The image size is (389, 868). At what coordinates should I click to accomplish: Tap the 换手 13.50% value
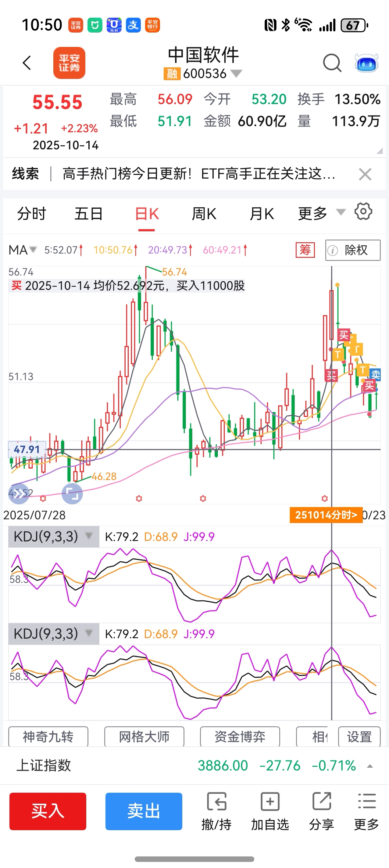click(357, 99)
